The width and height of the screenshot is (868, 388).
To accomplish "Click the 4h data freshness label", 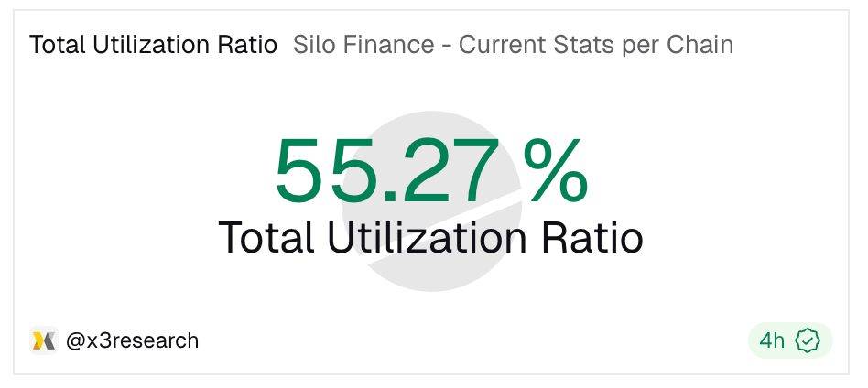I will (x=772, y=340).
